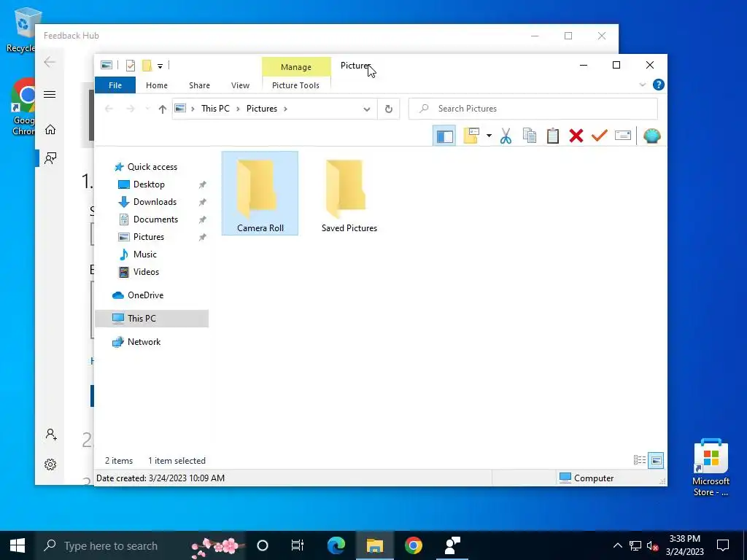Open the File tab
Screen dimensions: 747x560
(x=115, y=85)
